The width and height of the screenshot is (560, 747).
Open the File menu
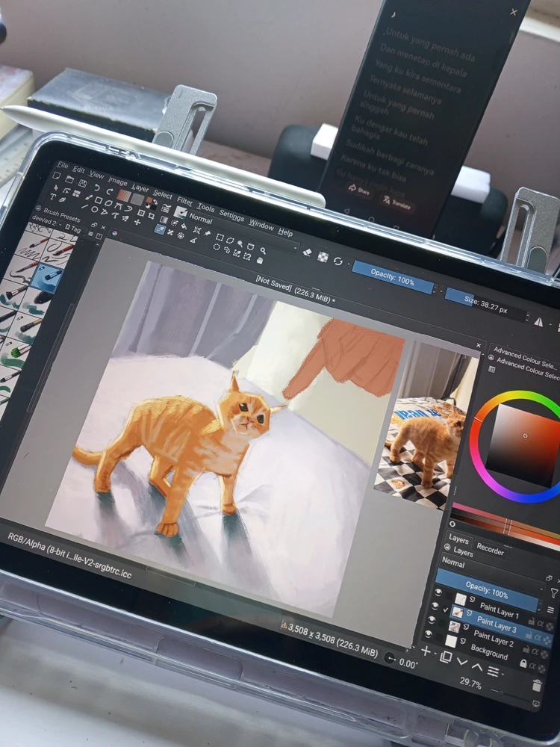(x=63, y=165)
